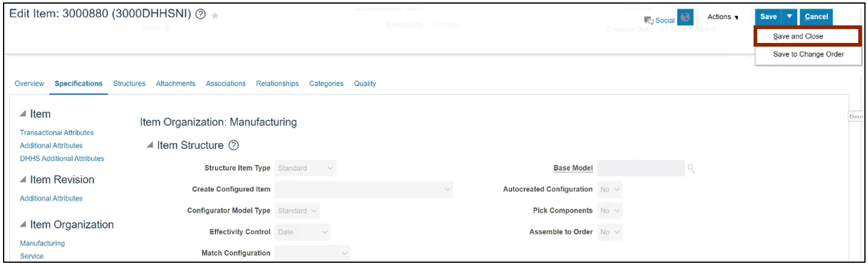Image resolution: width=868 pixels, height=264 pixels.
Task: Open the Social conversation icon
Action: (x=649, y=20)
